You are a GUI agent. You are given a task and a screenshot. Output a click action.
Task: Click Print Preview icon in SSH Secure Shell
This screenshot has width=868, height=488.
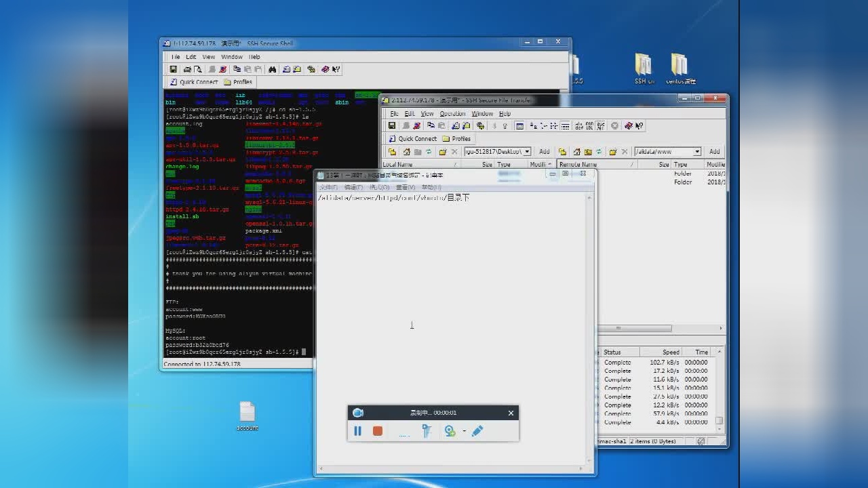click(197, 69)
